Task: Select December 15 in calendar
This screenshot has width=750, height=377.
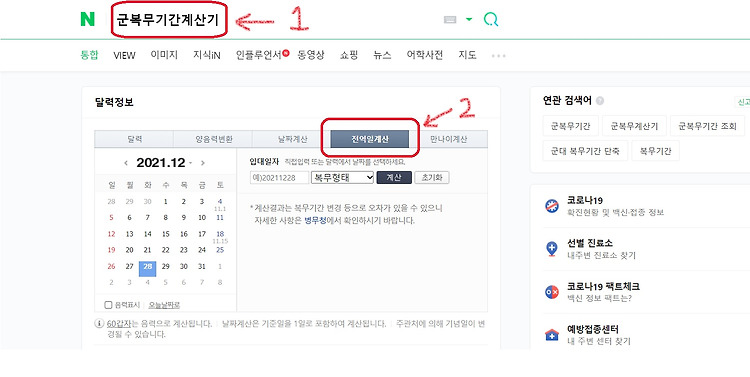Action: (x=165, y=234)
